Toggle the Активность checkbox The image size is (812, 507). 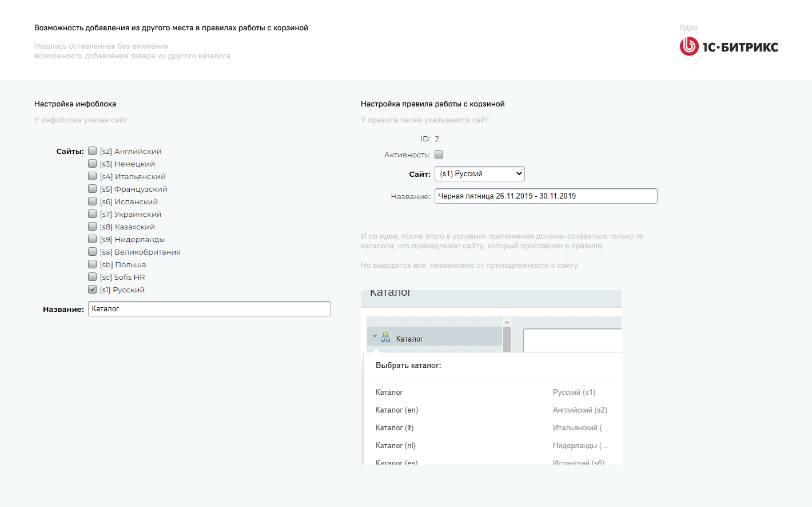pyautogui.click(x=439, y=155)
